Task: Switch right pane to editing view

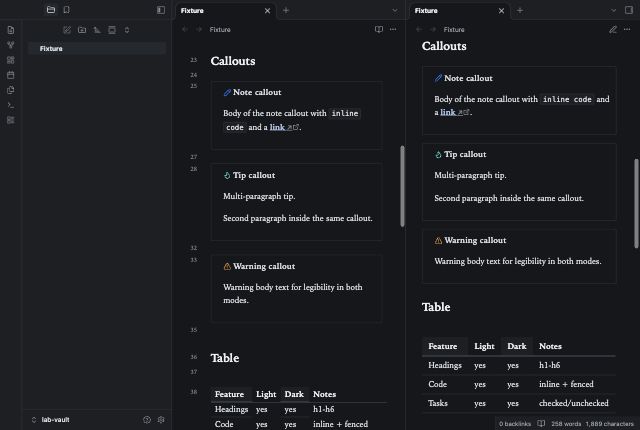Action: coord(613,29)
